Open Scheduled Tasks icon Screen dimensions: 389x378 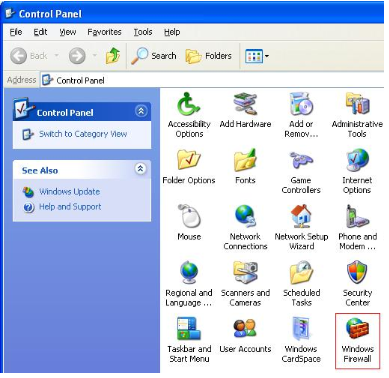[301, 284]
